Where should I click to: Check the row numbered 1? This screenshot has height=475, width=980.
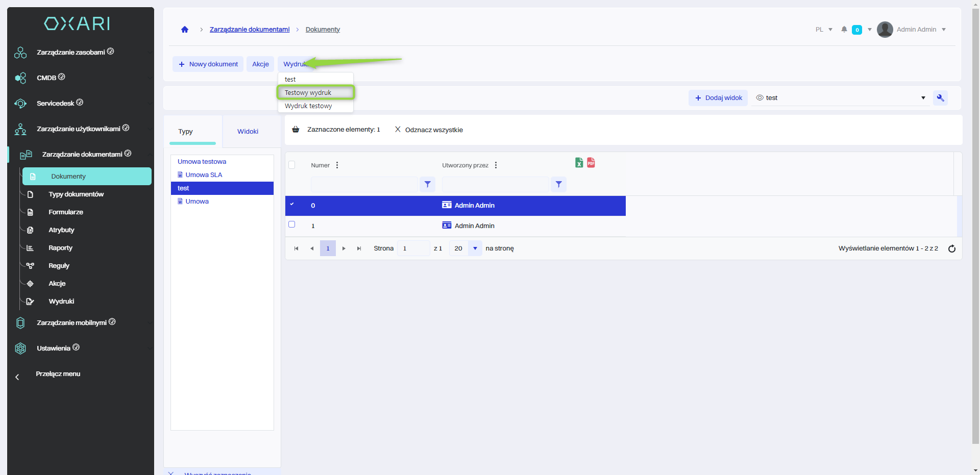coord(292,224)
